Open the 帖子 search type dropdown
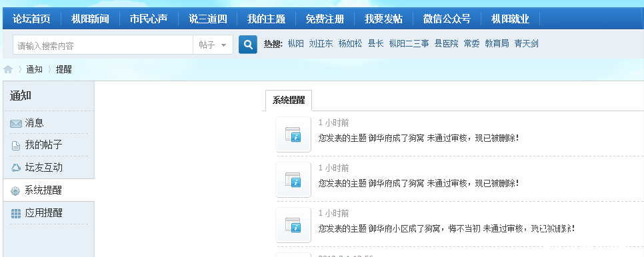The height and width of the screenshot is (257, 644). tap(213, 45)
